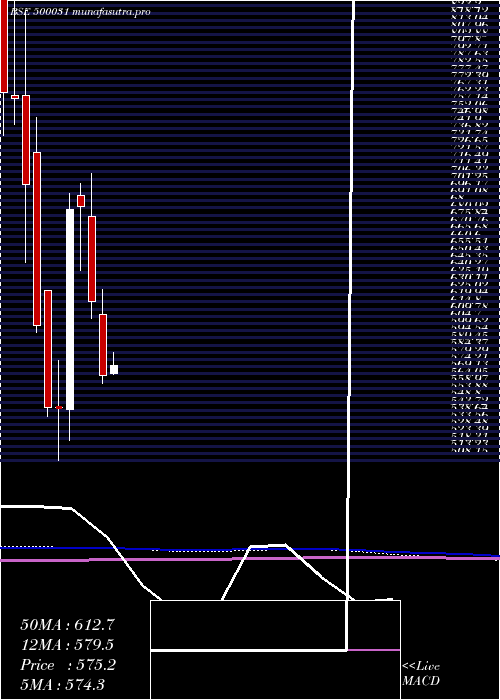Viewport: 500px width, 700px height.
Task: Select the 12MA : 579.5 label
Action: pyautogui.click(x=67, y=645)
